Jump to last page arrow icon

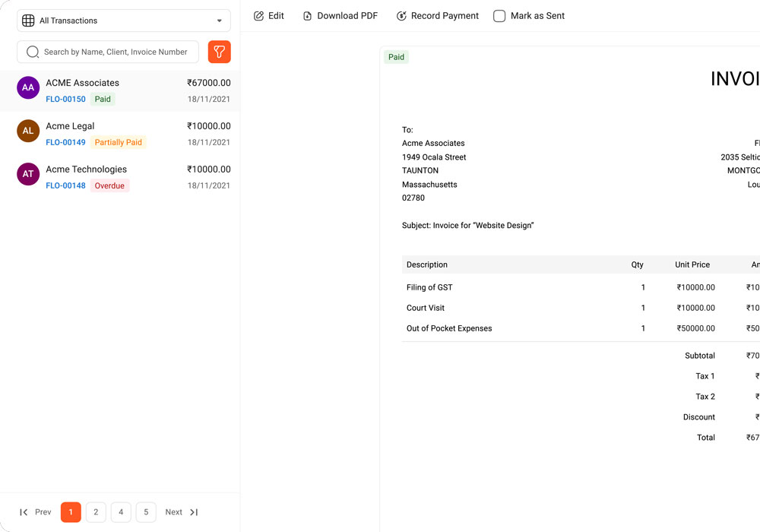pos(194,512)
